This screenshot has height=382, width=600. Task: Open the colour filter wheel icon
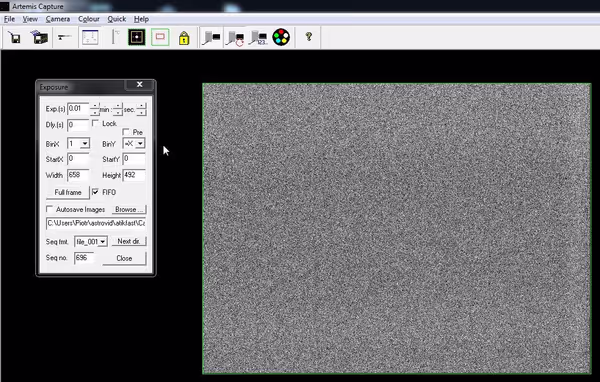[x=281, y=38]
